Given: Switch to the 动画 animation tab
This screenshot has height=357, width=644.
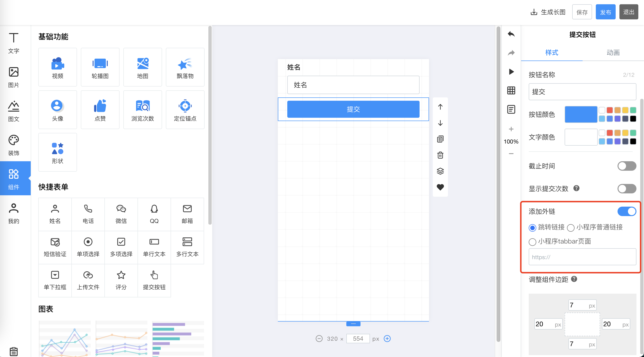Looking at the screenshot, I should tap(613, 53).
